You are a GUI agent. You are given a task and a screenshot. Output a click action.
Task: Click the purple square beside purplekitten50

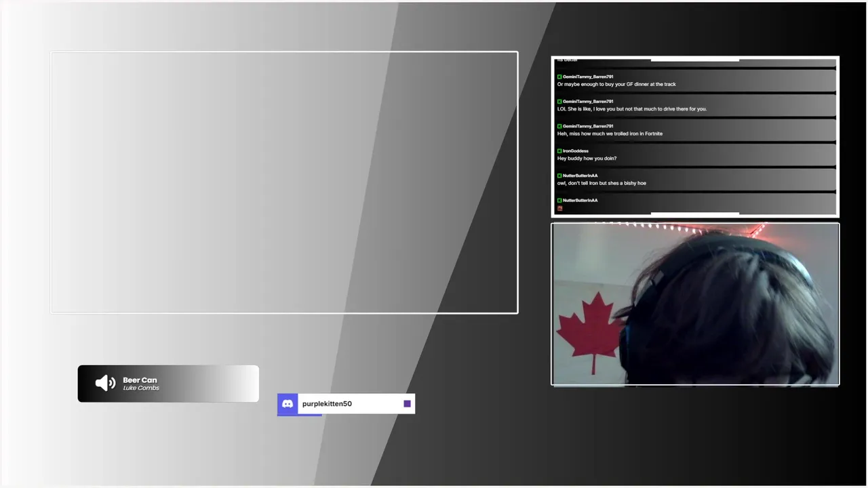(x=407, y=404)
